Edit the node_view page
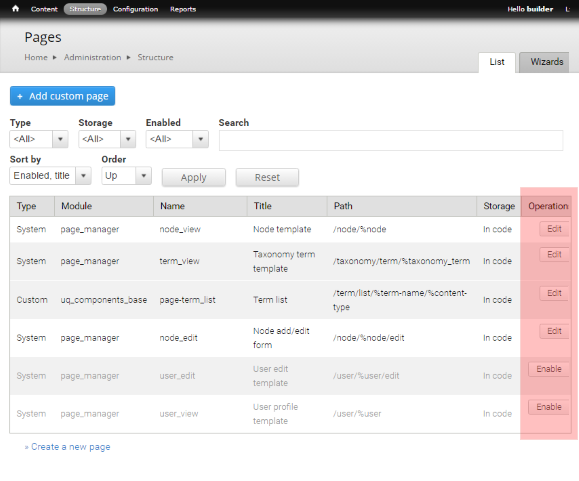Screen dimensions: 579x481 coord(554,229)
